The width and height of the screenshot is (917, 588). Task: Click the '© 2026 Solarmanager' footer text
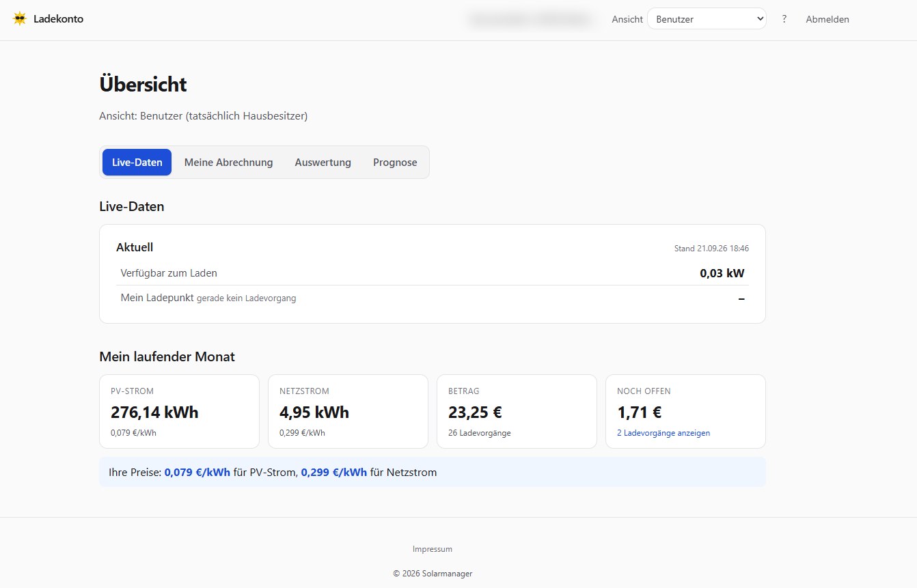point(433,574)
